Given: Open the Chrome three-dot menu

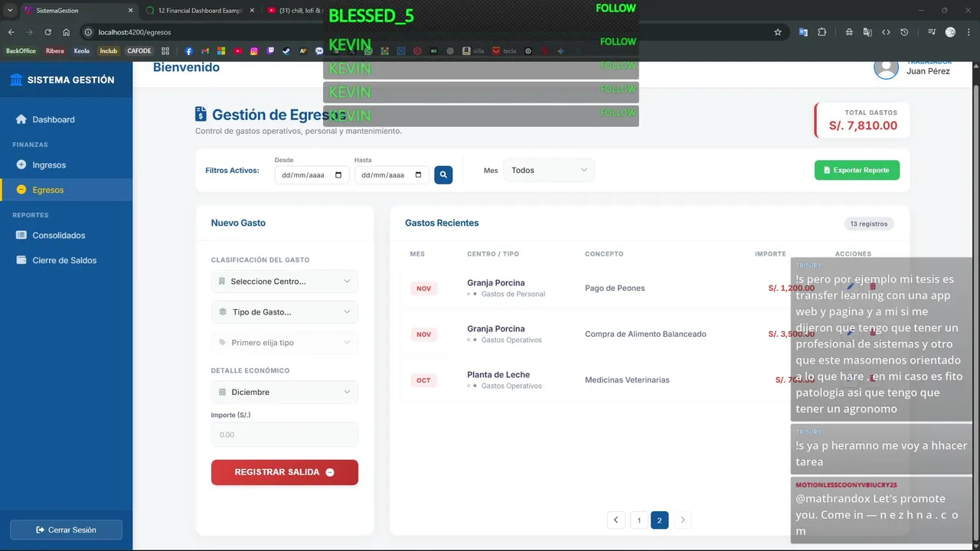Looking at the screenshot, I should point(969,32).
